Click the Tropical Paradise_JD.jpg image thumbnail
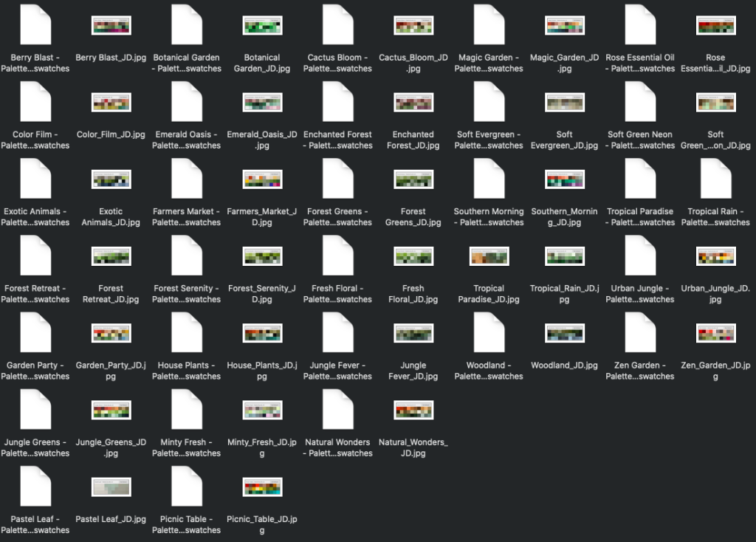 click(489, 256)
